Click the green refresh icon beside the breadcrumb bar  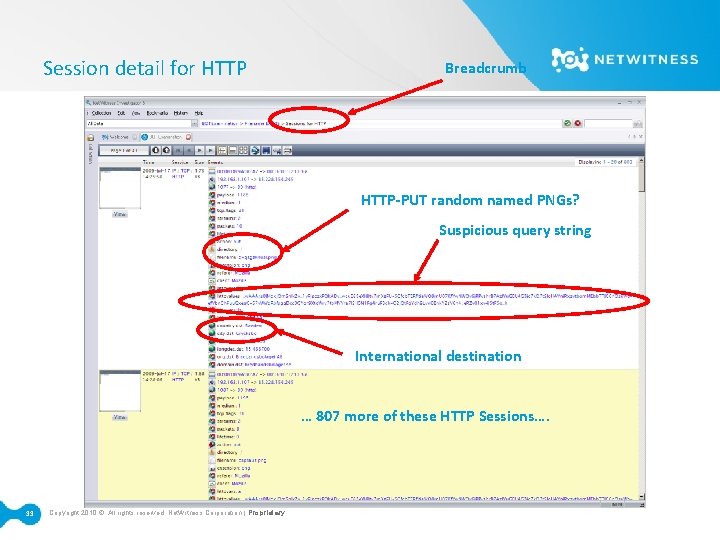click(568, 123)
